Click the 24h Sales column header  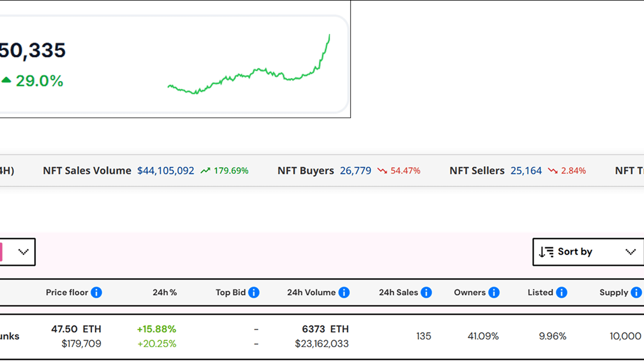click(x=399, y=293)
